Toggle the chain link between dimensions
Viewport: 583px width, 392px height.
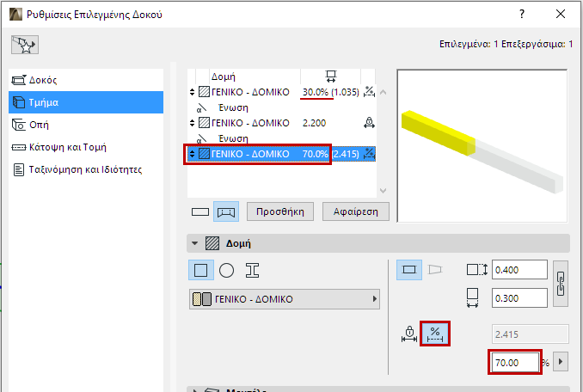[x=561, y=284]
